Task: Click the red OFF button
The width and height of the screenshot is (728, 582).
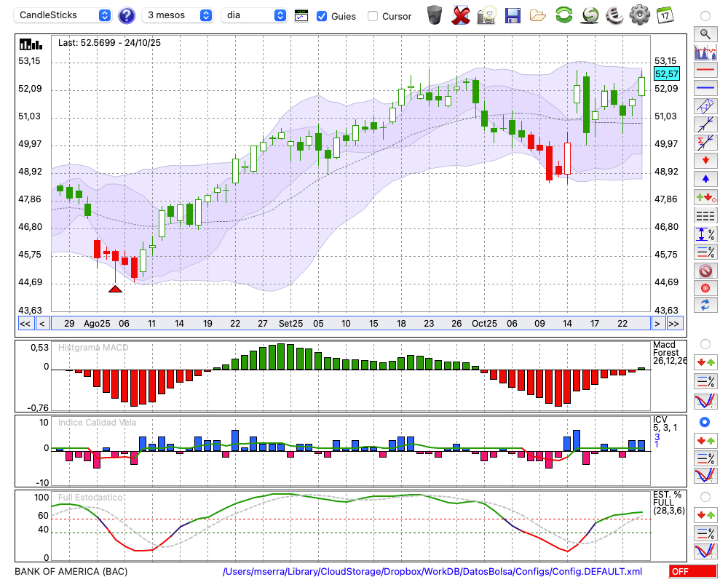Action: tap(692, 572)
